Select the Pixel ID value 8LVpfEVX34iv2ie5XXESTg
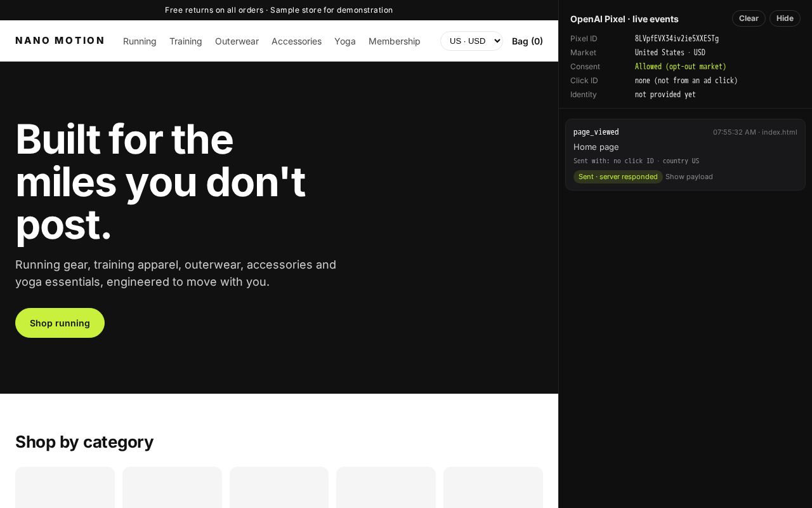812x508 pixels. [677, 39]
